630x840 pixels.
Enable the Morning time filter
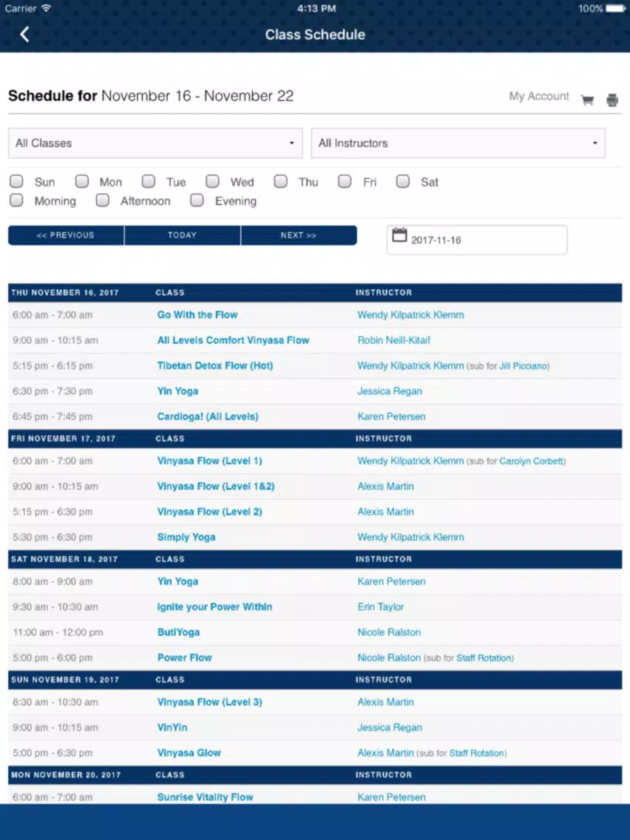point(16,200)
